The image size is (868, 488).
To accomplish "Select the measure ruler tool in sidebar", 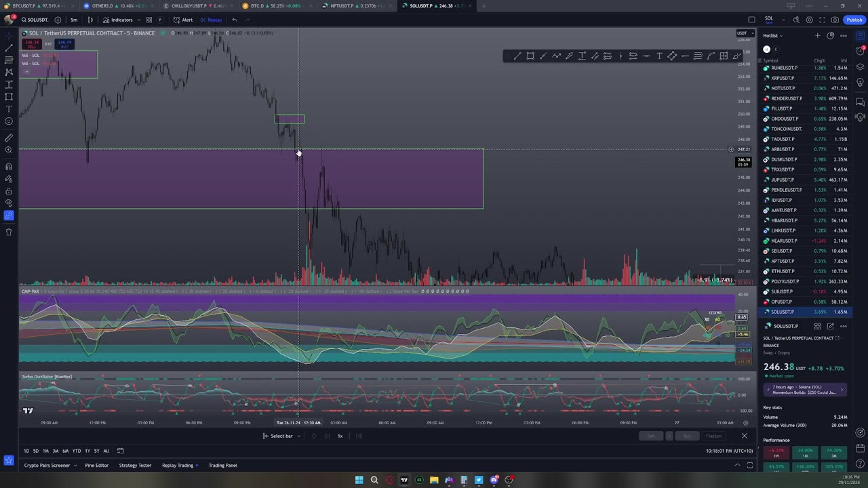I will pos(9,138).
